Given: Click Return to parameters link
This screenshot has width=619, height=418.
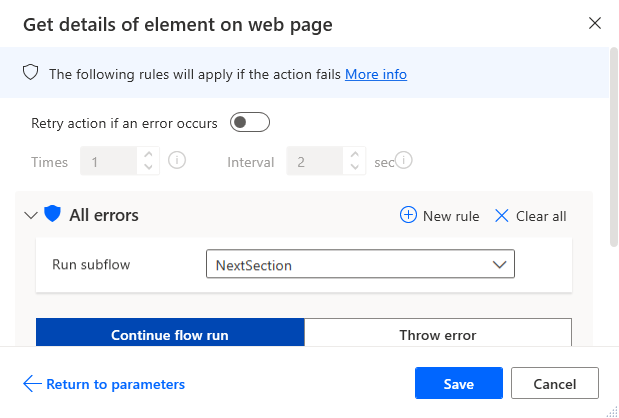Looking at the screenshot, I should 115,383.
